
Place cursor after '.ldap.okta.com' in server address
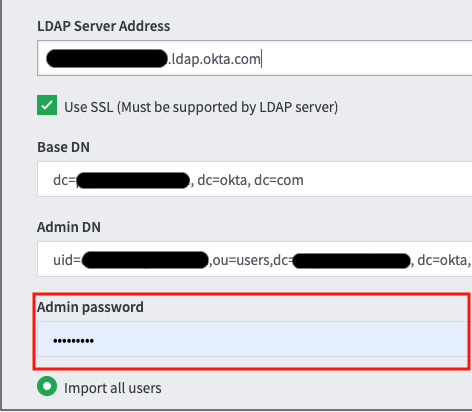tap(261, 59)
